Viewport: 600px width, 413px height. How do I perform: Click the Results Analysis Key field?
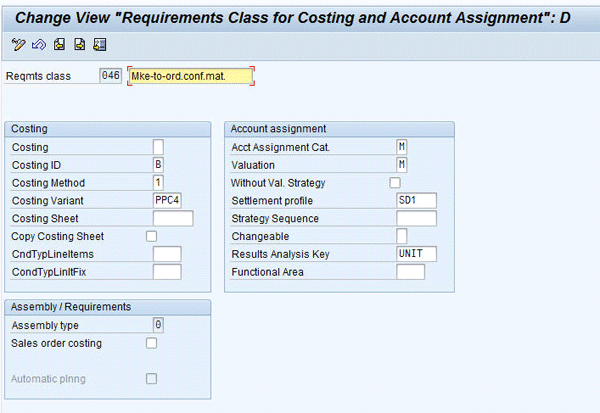click(x=416, y=254)
